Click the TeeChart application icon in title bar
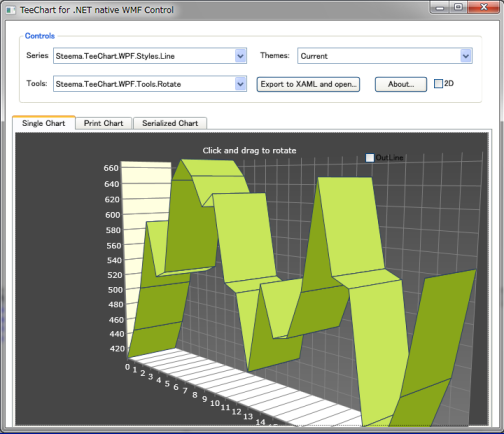This screenshot has width=504, height=434. coord(10,10)
